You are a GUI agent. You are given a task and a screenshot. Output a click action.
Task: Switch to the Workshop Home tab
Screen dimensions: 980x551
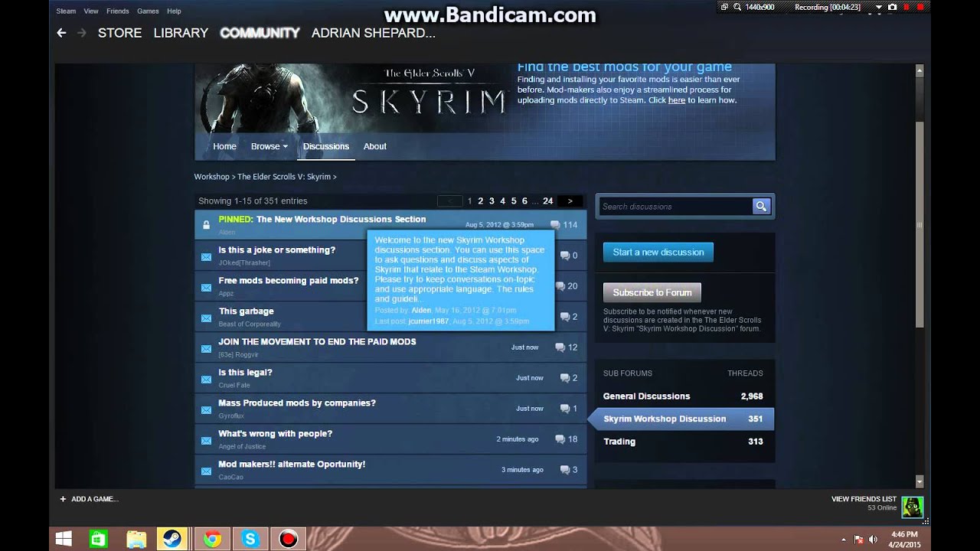[x=224, y=146]
